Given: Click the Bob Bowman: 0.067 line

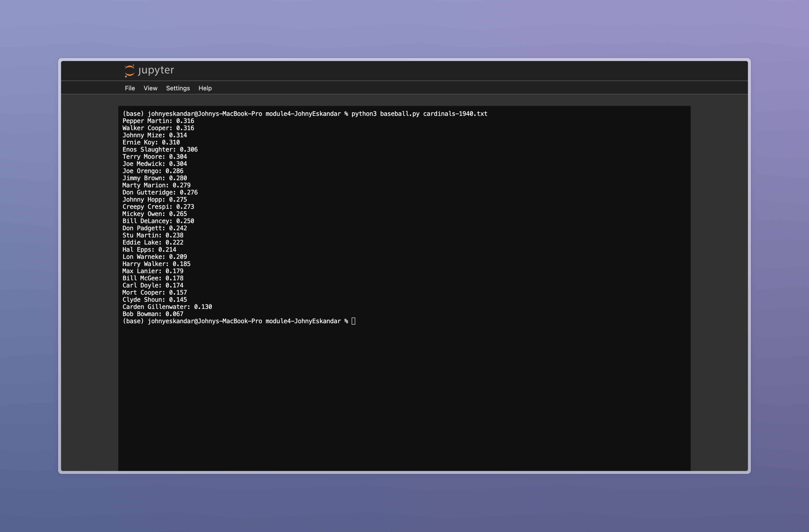Looking at the screenshot, I should (153, 314).
